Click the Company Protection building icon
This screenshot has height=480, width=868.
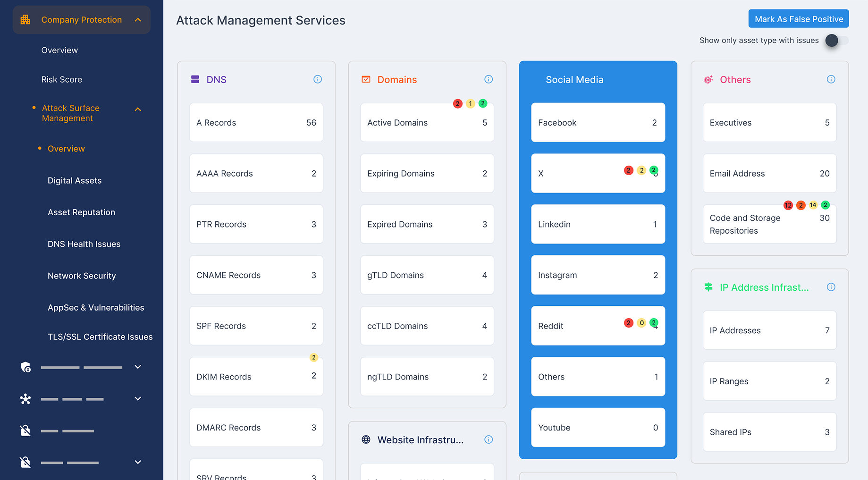(x=25, y=20)
